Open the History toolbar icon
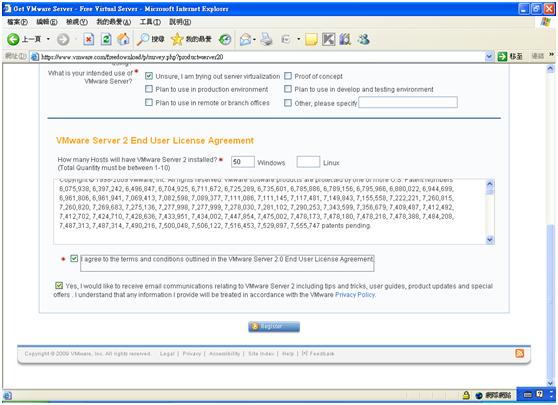Viewport: 558px width, 405px height. coord(225,39)
